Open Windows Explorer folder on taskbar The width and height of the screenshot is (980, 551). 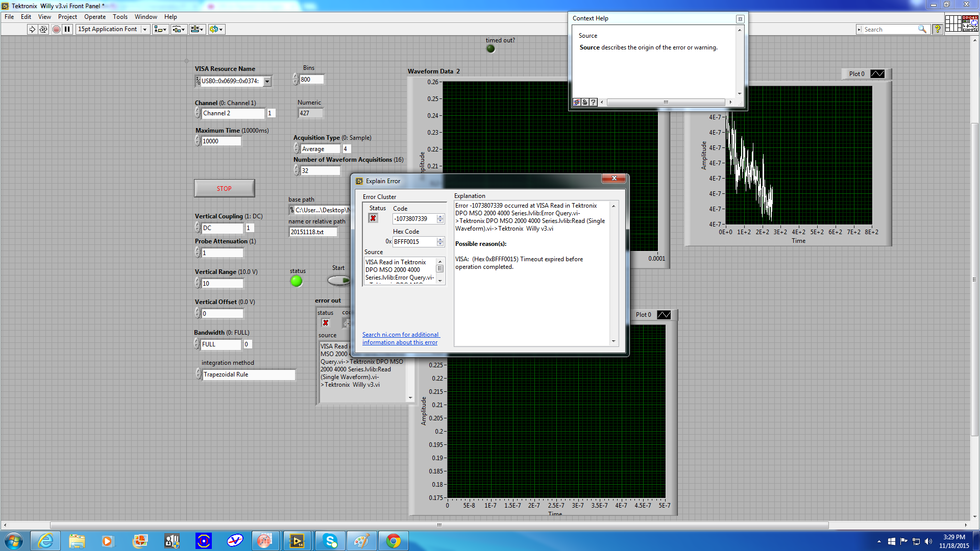(x=77, y=541)
